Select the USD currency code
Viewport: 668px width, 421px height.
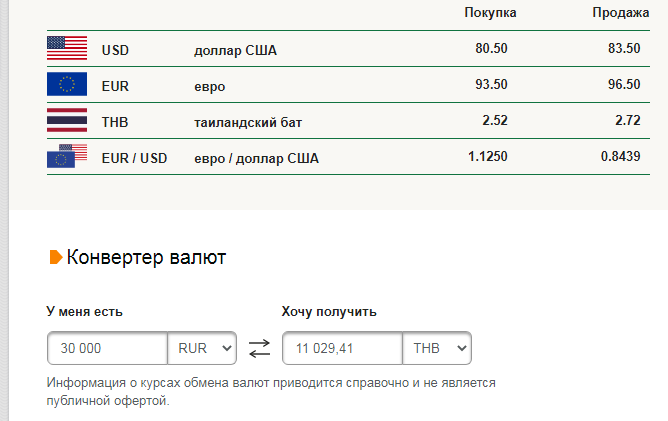pos(115,50)
